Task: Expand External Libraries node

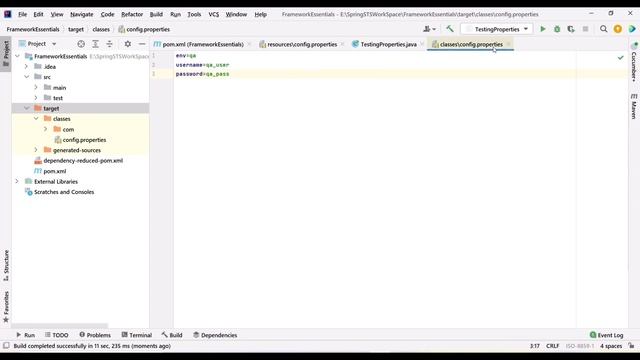Action: 18,181
